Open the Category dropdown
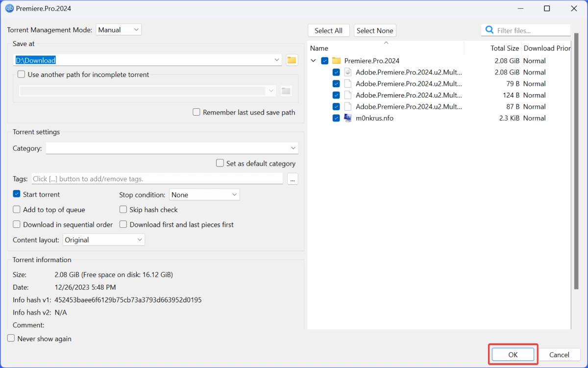The width and height of the screenshot is (588, 368). point(172,148)
